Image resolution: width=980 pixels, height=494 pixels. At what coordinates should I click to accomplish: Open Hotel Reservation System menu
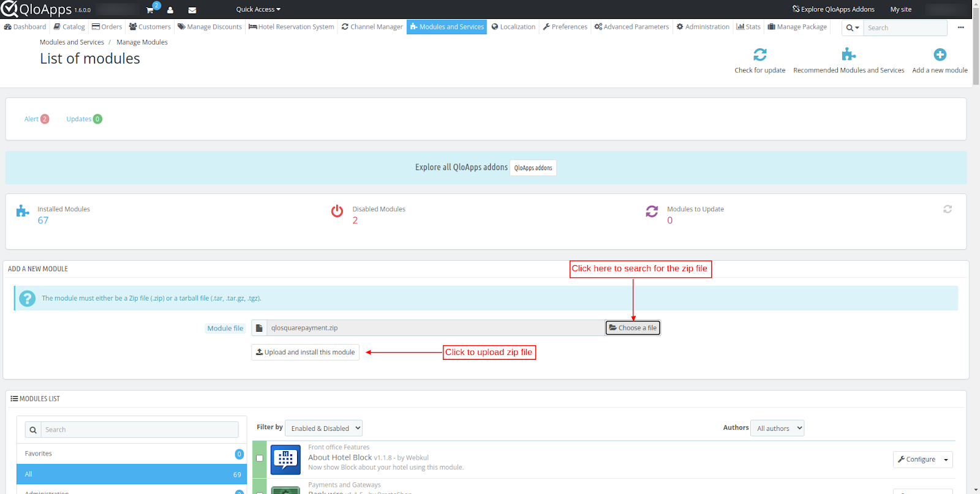(x=292, y=27)
